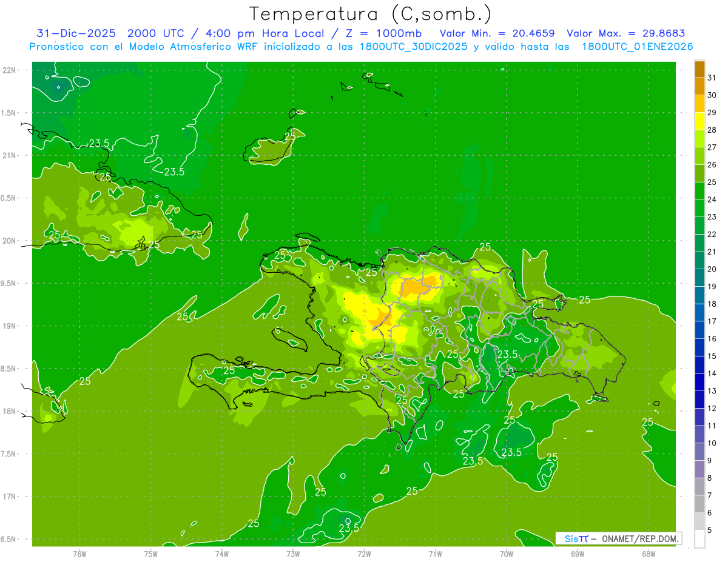
Task: Pick the teal swatch between 19 and 20
Action: click(699, 278)
